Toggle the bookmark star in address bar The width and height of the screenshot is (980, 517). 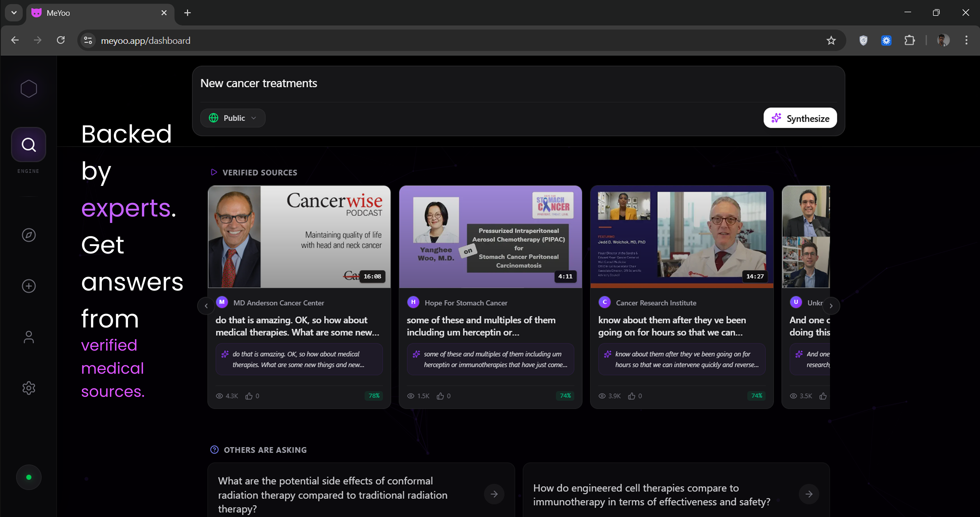click(x=831, y=40)
